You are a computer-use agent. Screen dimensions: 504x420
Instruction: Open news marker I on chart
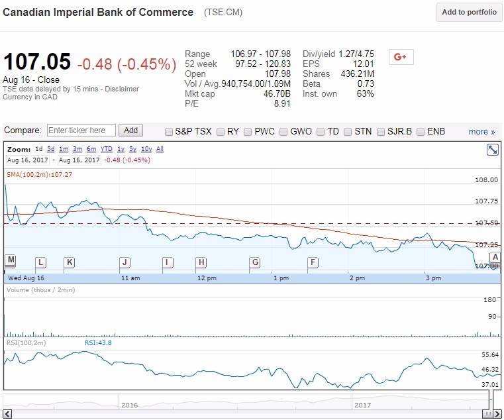point(168,262)
